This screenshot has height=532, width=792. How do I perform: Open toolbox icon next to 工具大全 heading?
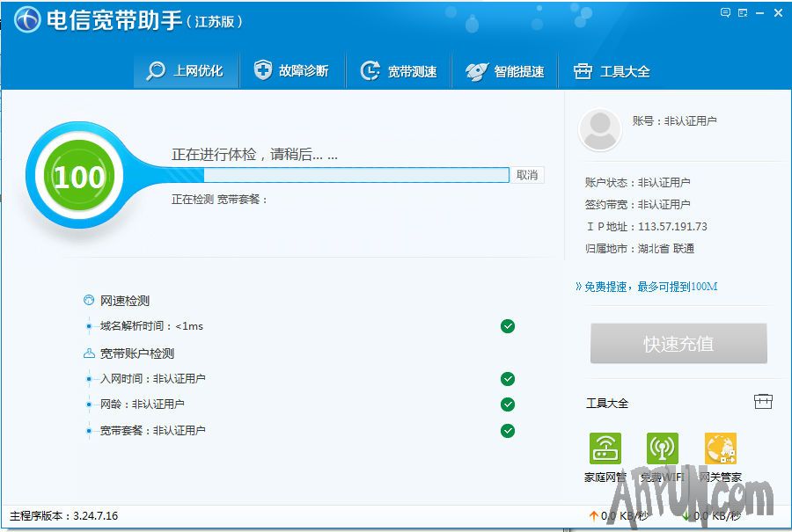(763, 402)
